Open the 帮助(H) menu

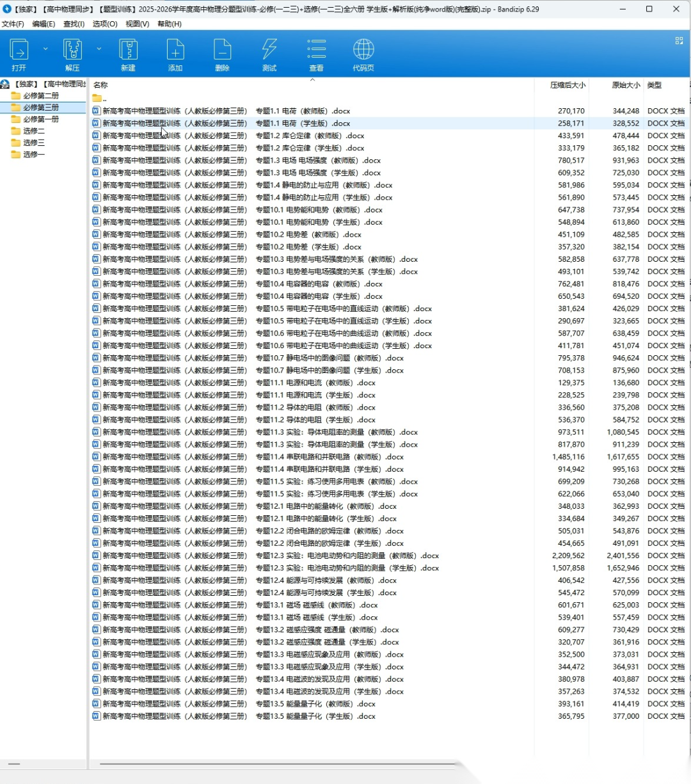(170, 24)
